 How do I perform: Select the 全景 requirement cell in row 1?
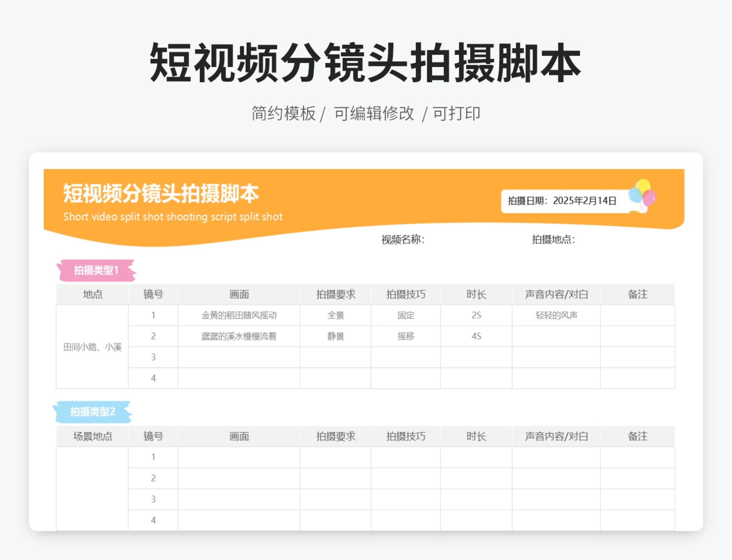(x=335, y=315)
